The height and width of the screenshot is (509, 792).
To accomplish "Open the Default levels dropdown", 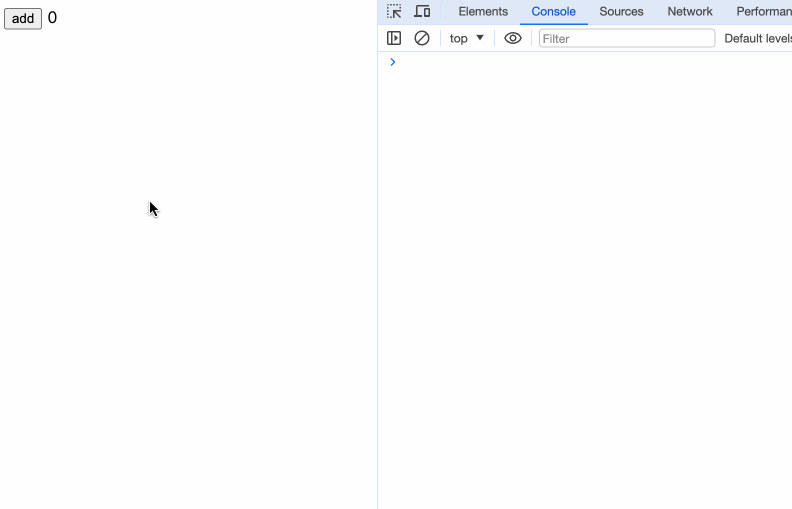I will (757, 38).
